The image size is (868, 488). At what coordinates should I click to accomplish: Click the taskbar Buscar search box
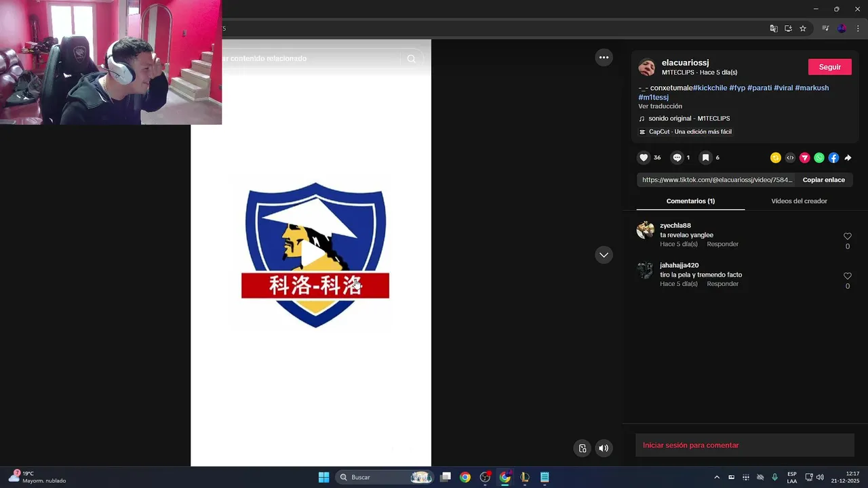coord(384,477)
